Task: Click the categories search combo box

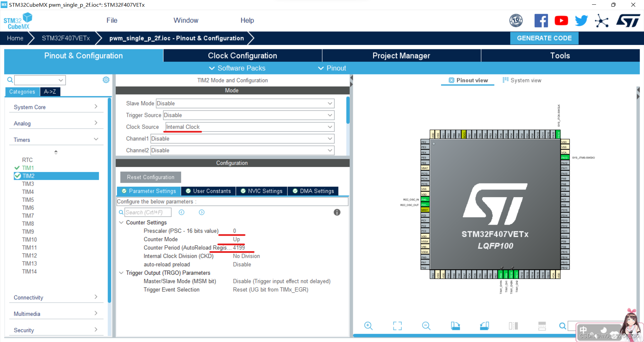Action: pos(40,80)
